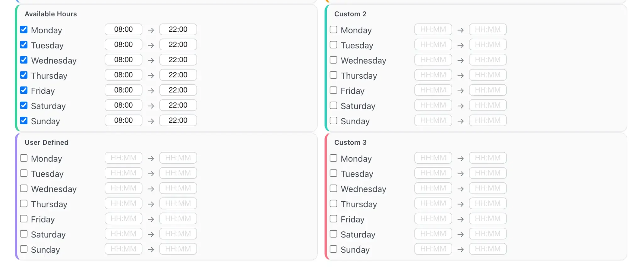
Task: Click Tuesday's 22:00 end time in Available Hours
Action: tap(178, 44)
